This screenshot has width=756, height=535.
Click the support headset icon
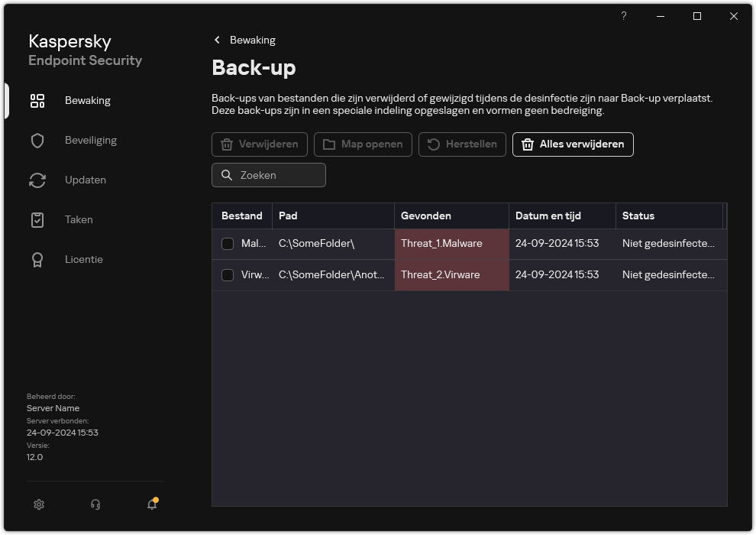point(95,504)
